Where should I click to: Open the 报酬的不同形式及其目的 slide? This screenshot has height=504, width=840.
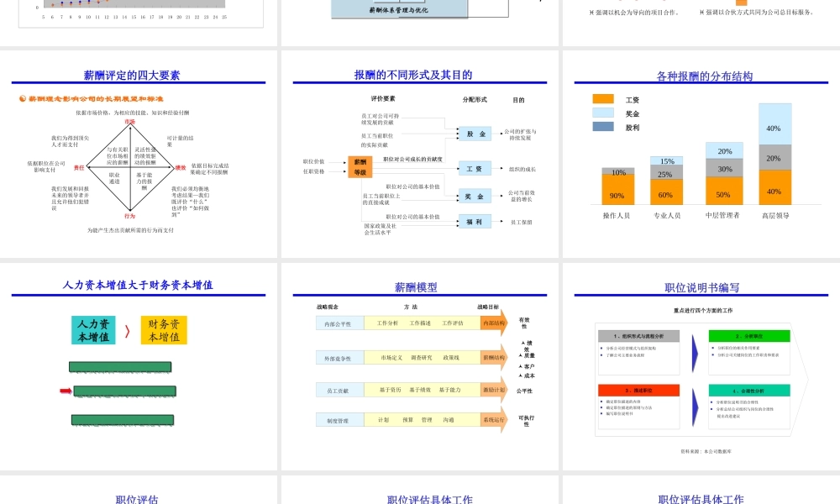(419, 155)
